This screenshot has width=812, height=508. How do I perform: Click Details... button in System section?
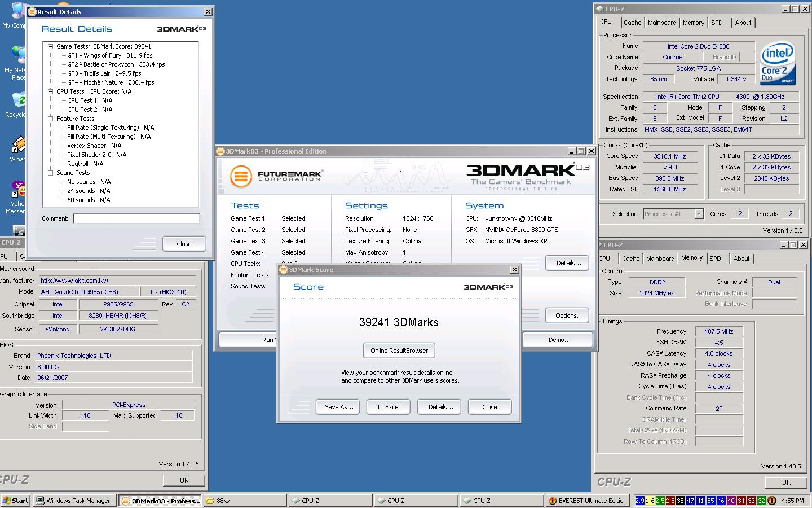tap(568, 263)
